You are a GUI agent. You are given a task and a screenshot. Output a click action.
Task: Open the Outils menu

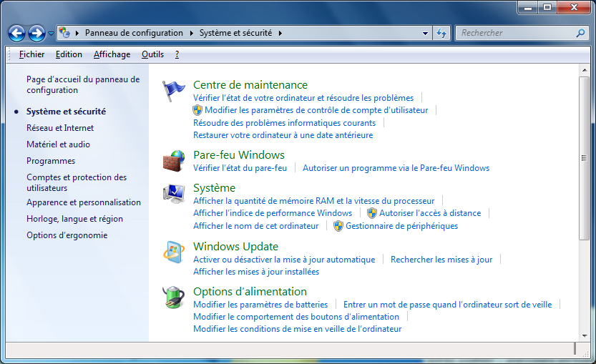click(153, 54)
